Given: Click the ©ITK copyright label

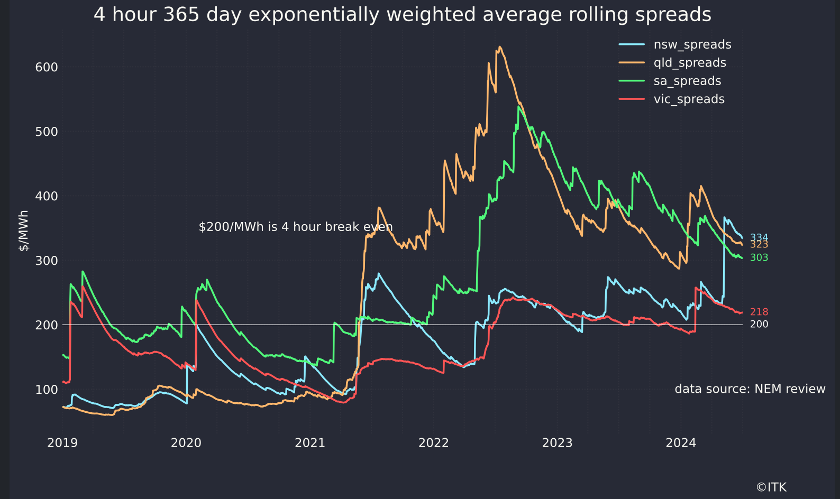Looking at the screenshot, I should point(771,487).
